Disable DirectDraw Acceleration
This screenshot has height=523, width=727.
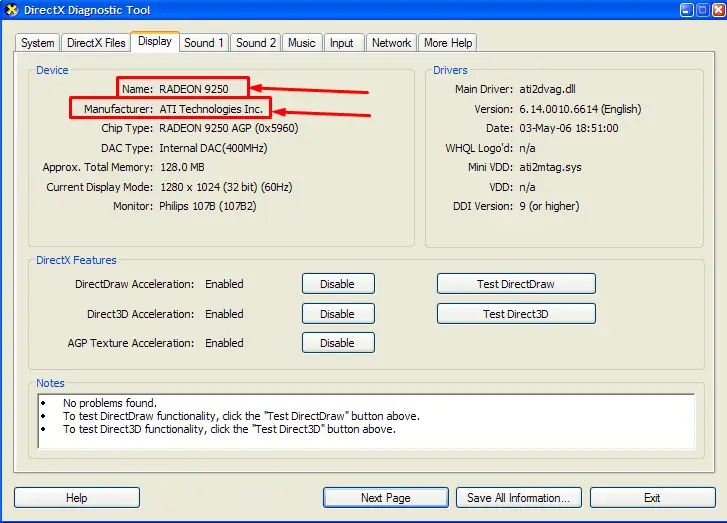[338, 284]
